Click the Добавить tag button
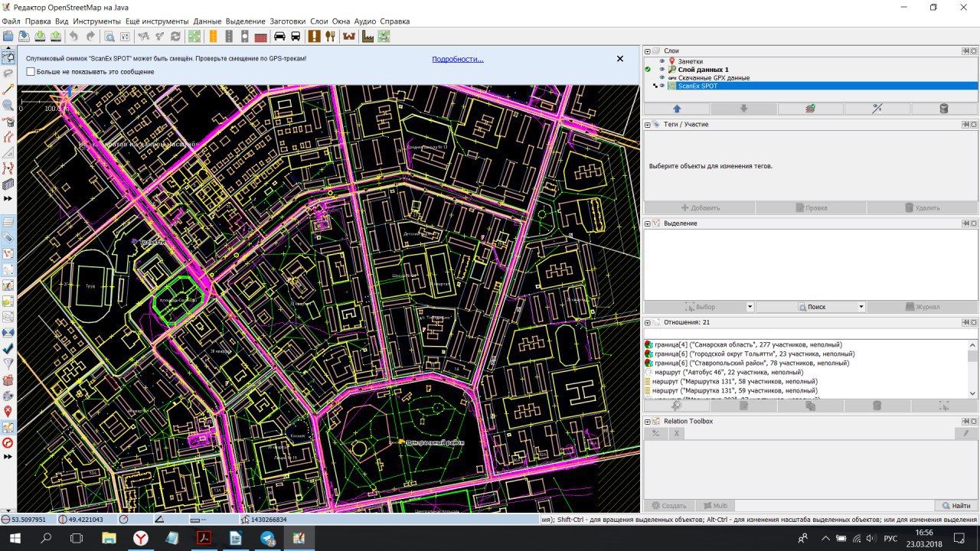 tap(700, 207)
